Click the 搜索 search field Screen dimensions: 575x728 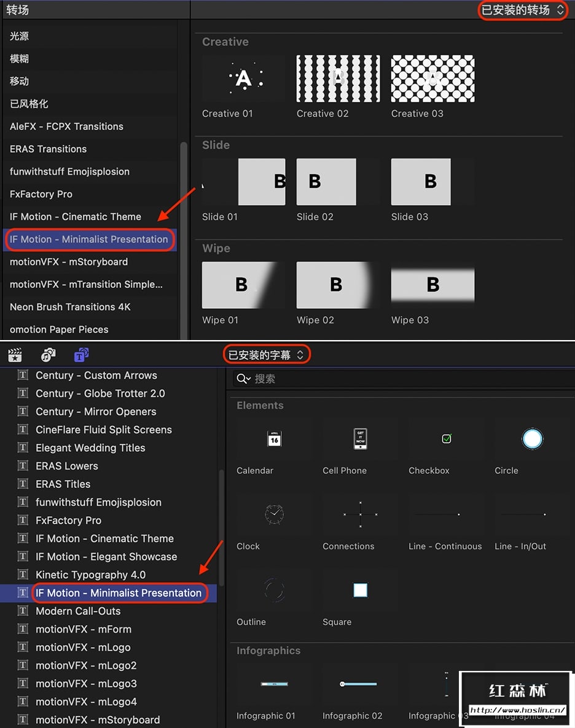click(x=404, y=379)
